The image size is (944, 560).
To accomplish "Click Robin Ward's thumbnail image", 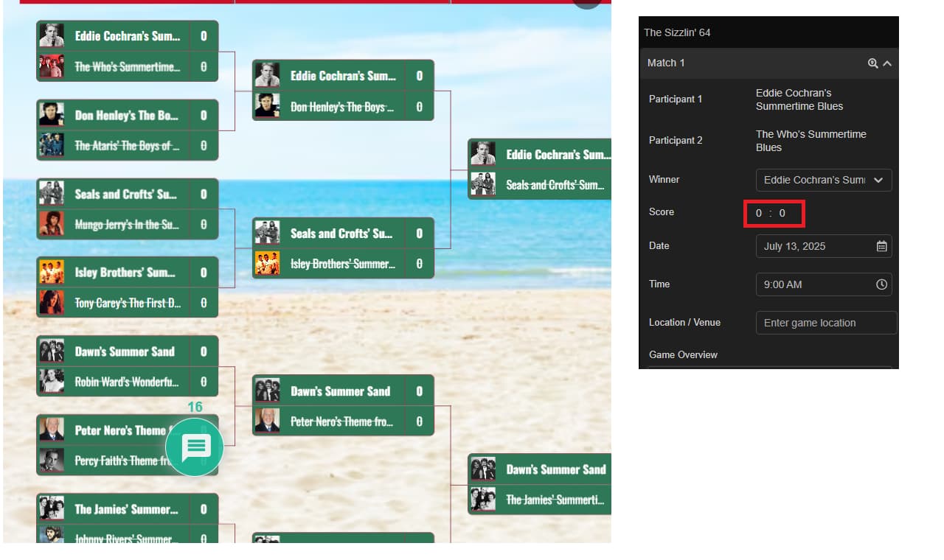I will tap(52, 381).
